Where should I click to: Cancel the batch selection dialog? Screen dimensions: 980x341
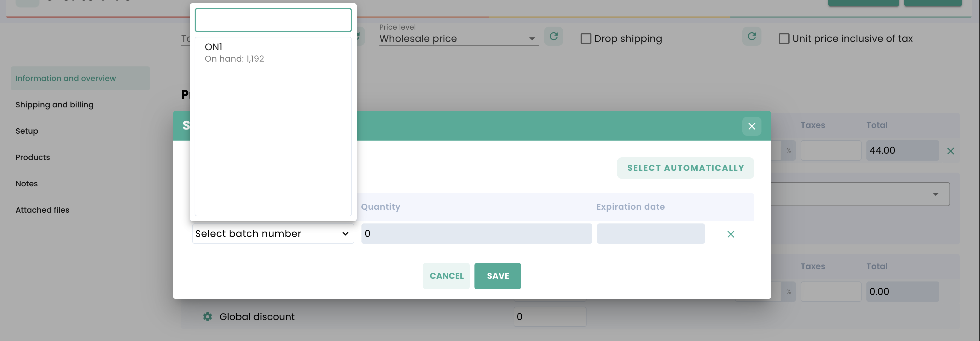446,276
